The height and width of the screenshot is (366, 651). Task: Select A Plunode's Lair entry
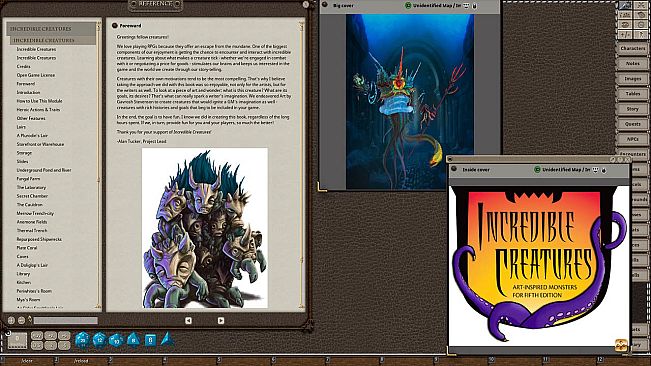pyautogui.click(x=32, y=135)
